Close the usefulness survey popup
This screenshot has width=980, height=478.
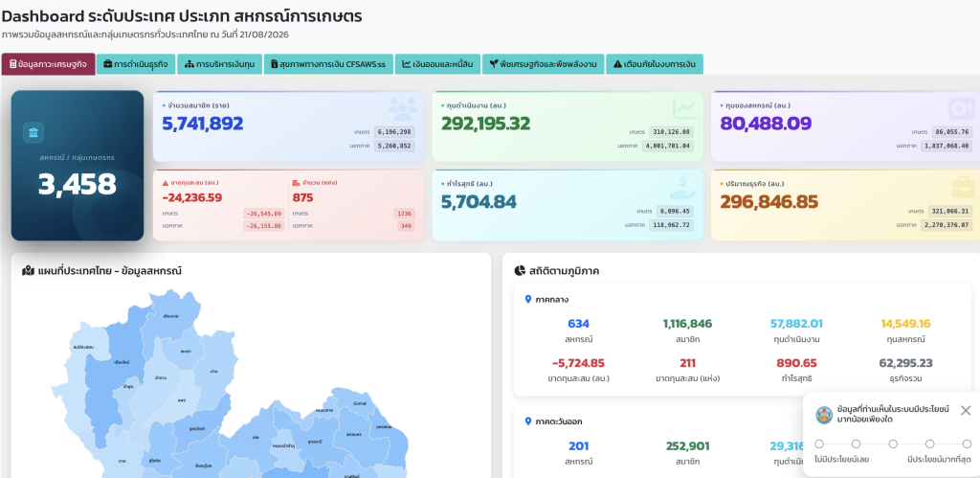(x=966, y=410)
